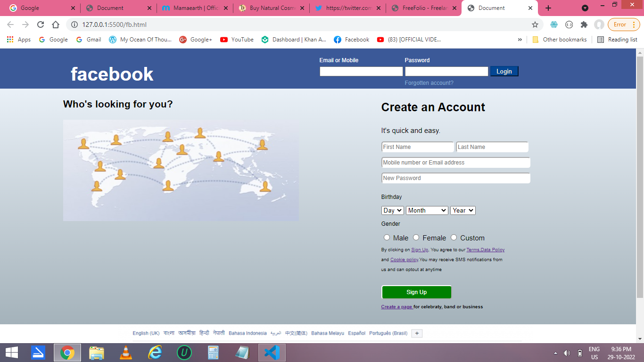Click the Login button
The image size is (644, 362).
tap(504, 71)
